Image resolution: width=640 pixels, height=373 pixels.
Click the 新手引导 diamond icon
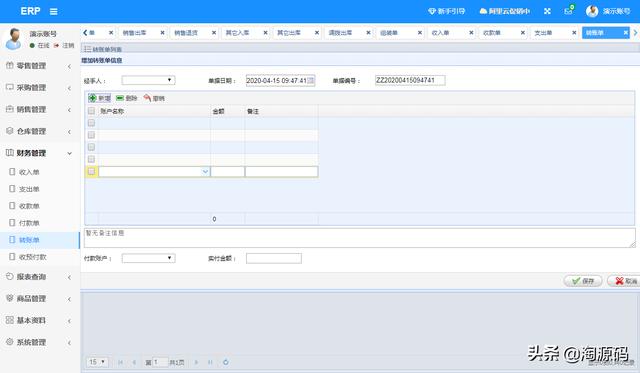(431, 11)
